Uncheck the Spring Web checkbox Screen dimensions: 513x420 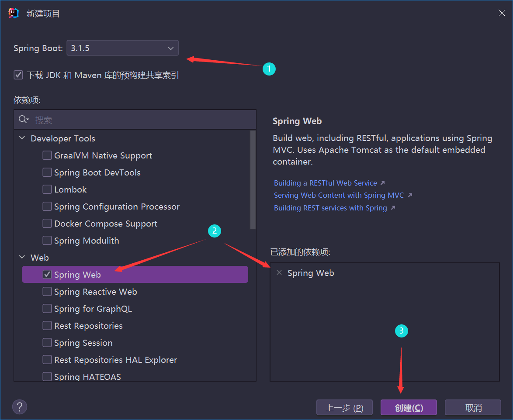[47, 274]
